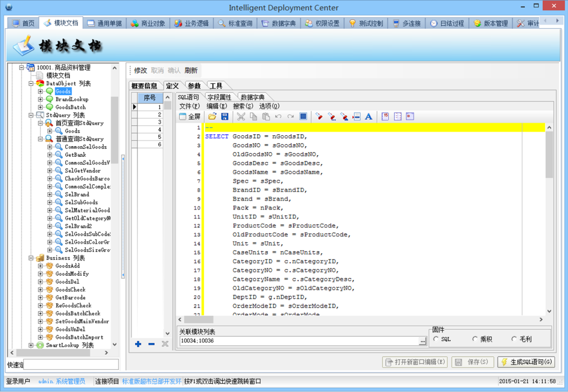This screenshot has height=392, width=568.
Task: Click the 刷新 toolbar button
Action: [x=191, y=71]
